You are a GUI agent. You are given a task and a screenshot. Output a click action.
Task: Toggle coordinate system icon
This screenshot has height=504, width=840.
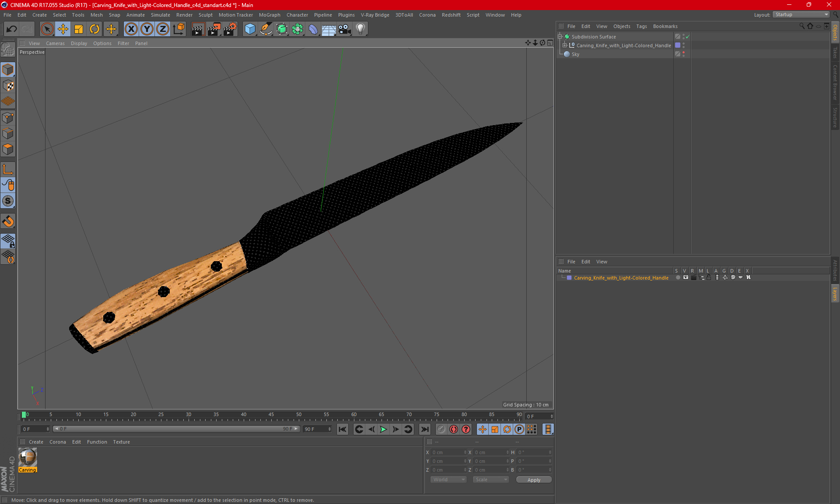pyautogui.click(x=178, y=29)
